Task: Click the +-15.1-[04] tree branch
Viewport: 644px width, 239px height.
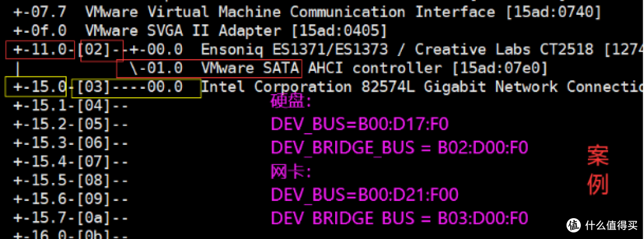Action: pos(70,105)
